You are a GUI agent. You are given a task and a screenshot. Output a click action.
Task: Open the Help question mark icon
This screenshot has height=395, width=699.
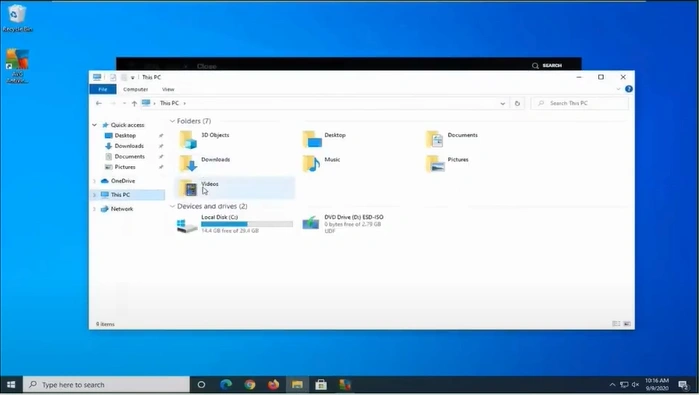[629, 89]
